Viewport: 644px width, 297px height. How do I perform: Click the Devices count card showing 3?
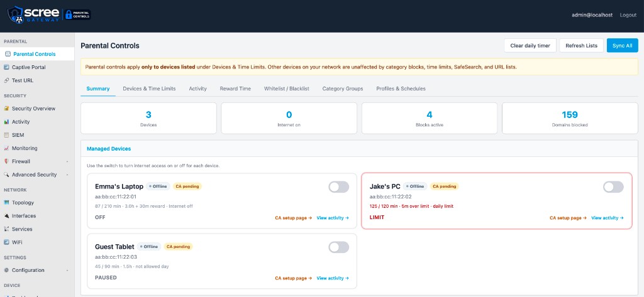pos(148,118)
